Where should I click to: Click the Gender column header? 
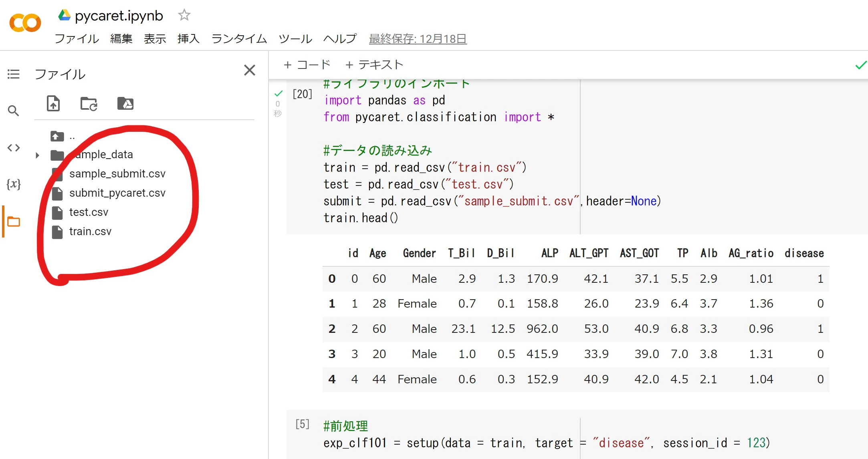pyautogui.click(x=419, y=253)
